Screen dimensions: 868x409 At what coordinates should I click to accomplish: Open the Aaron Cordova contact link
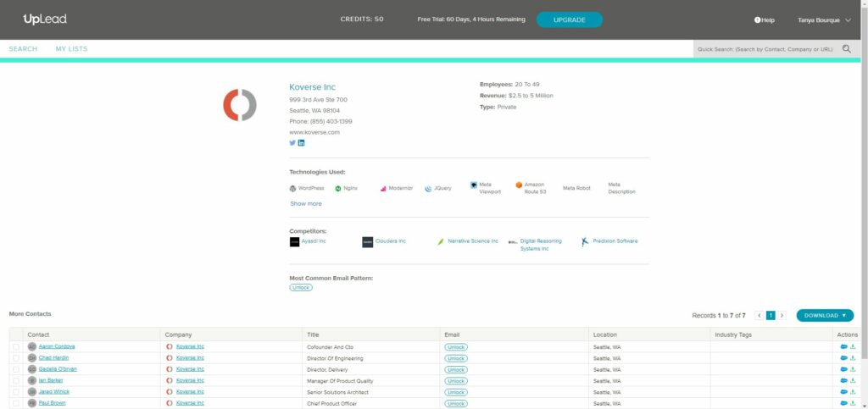[57, 346]
